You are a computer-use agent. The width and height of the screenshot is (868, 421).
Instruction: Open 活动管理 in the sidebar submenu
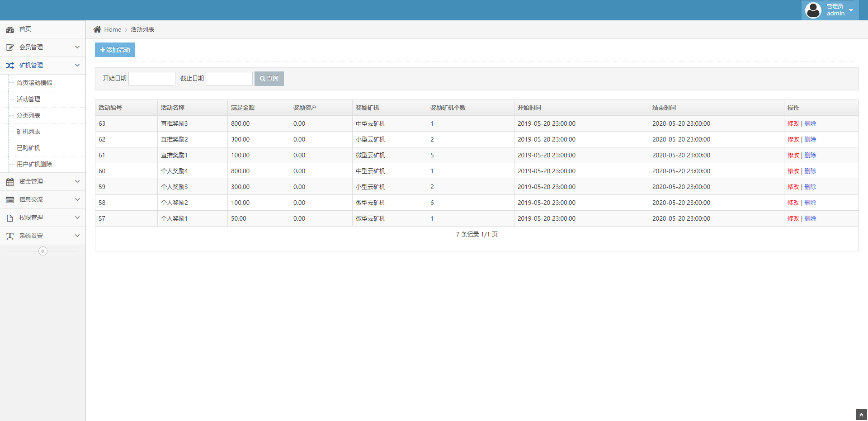coord(28,99)
